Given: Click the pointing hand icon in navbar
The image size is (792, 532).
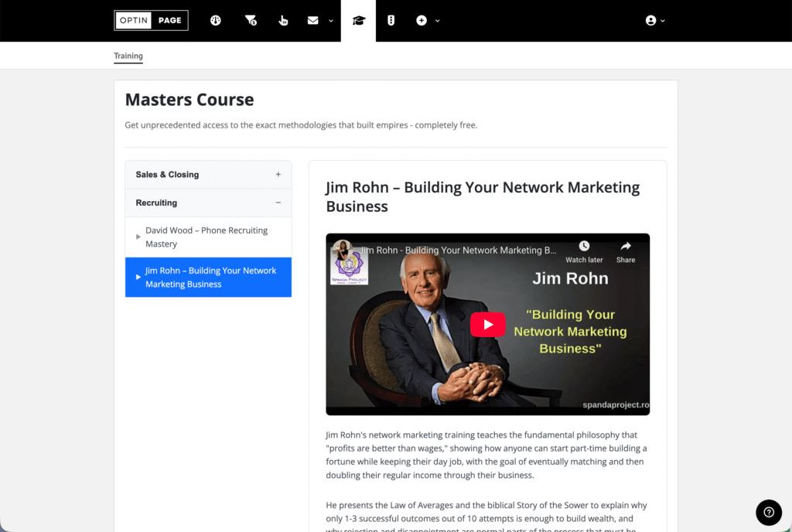Looking at the screenshot, I should coord(283,21).
